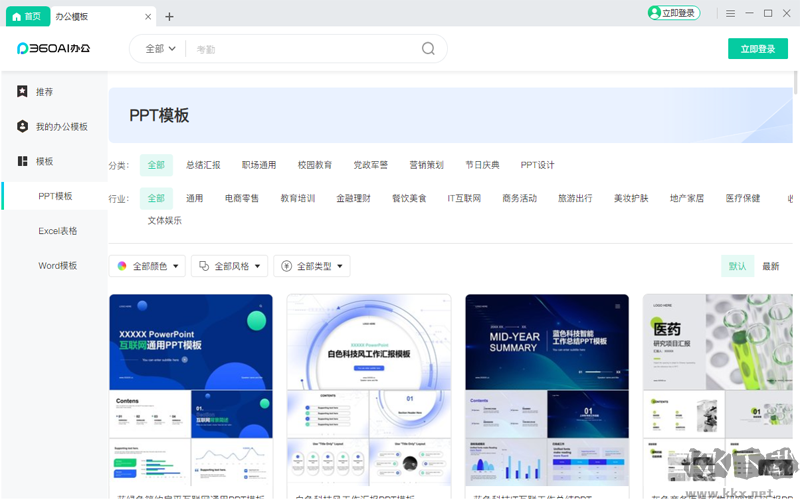The width and height of the screenshot is (800, 500).
Task: Select the 默认 sort option
Action: 737,266
